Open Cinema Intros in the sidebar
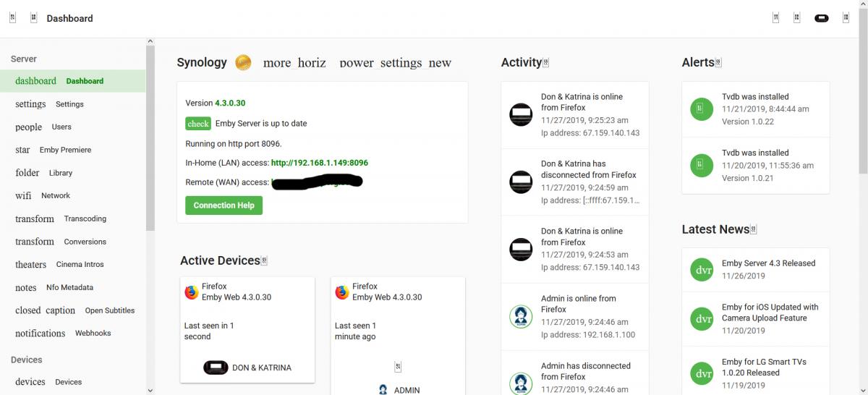The width and height of the screenshot is (868, 395). coord(72,265)
